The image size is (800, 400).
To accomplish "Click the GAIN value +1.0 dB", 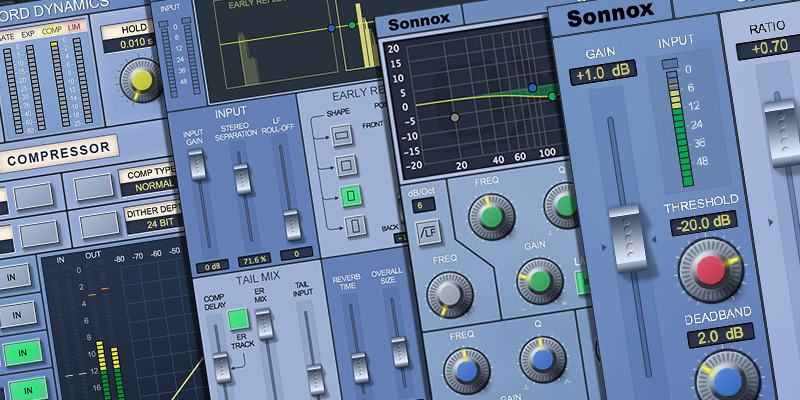I will coord(603,73).
